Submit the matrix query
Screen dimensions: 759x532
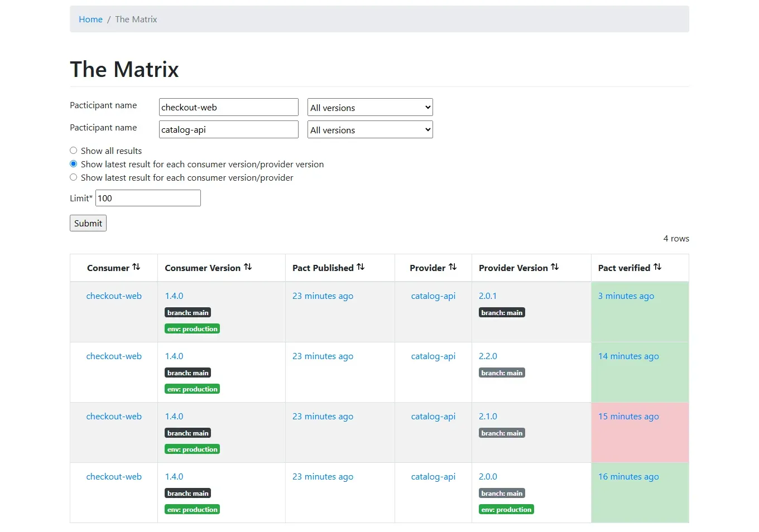[88, 223]
